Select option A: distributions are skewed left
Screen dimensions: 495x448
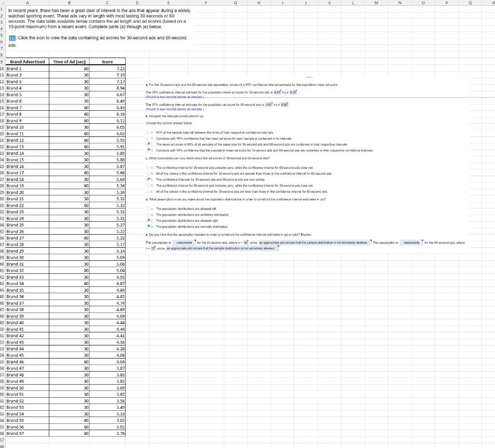pyautogui.click(x=148, y=209)
